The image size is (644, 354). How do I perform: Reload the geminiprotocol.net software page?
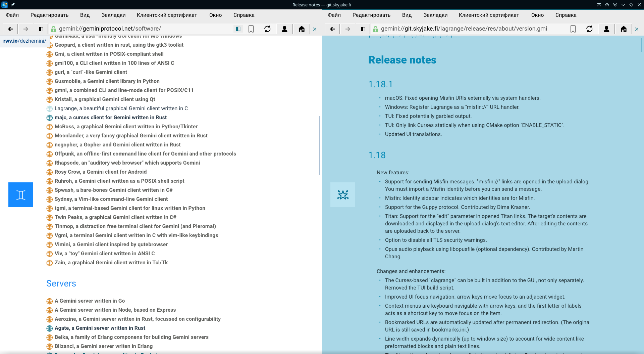[x=267, y=29]
